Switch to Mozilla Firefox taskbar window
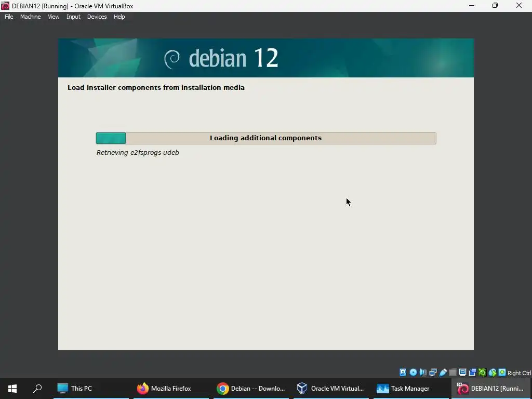The height and width of the screenshot is (399, 532). [x=171, y=389]
